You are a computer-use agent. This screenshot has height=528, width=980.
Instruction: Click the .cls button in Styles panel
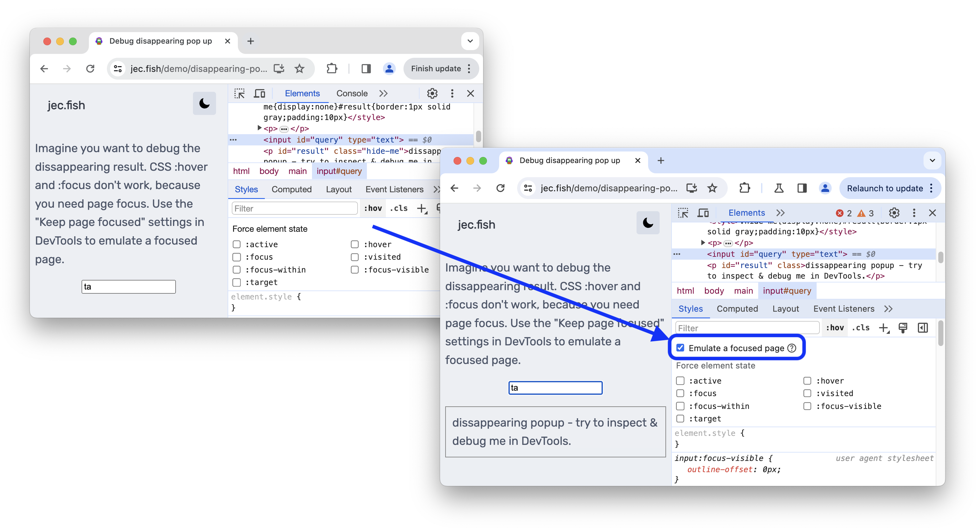click(860, 328)
